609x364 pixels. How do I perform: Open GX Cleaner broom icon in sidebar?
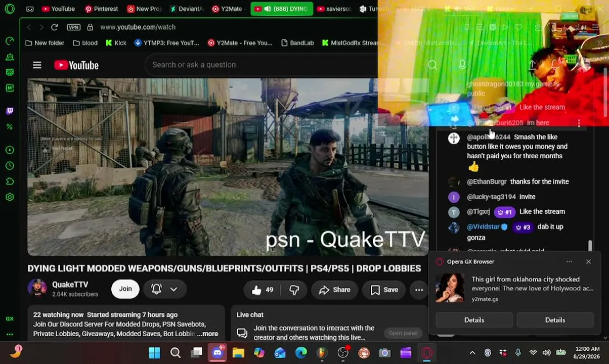pos(10,57)
